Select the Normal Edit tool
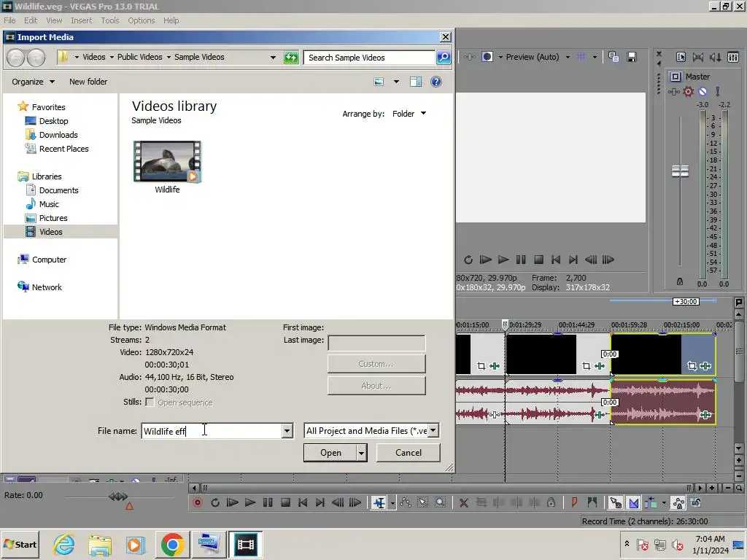Screen dimensions: 747x560 (379, 502)
